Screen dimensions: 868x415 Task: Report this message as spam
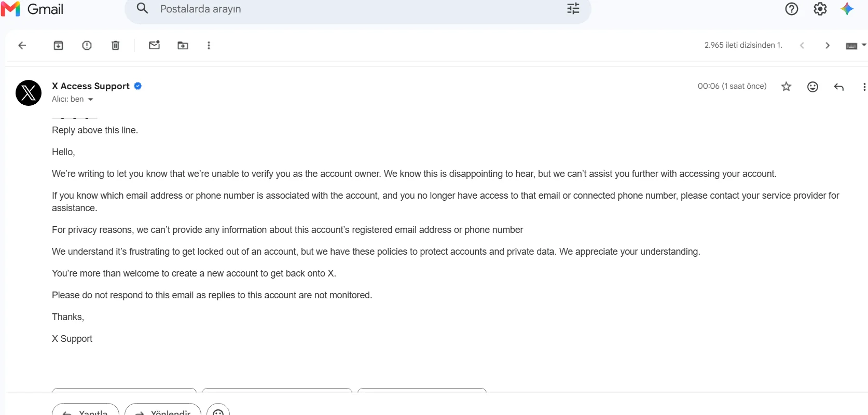tap(87, 46)
